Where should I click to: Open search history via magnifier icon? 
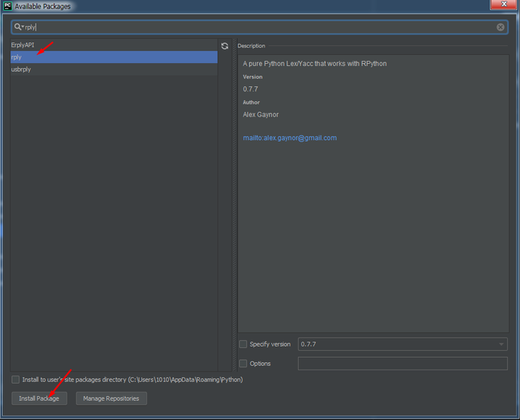coord(19,27)
